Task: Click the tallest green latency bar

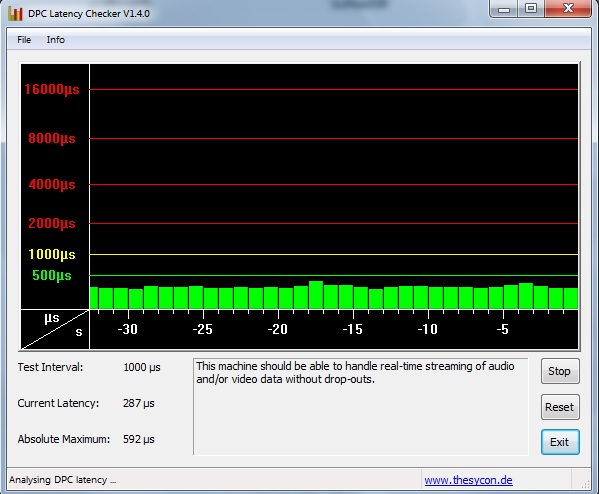Action: point(316,295)
